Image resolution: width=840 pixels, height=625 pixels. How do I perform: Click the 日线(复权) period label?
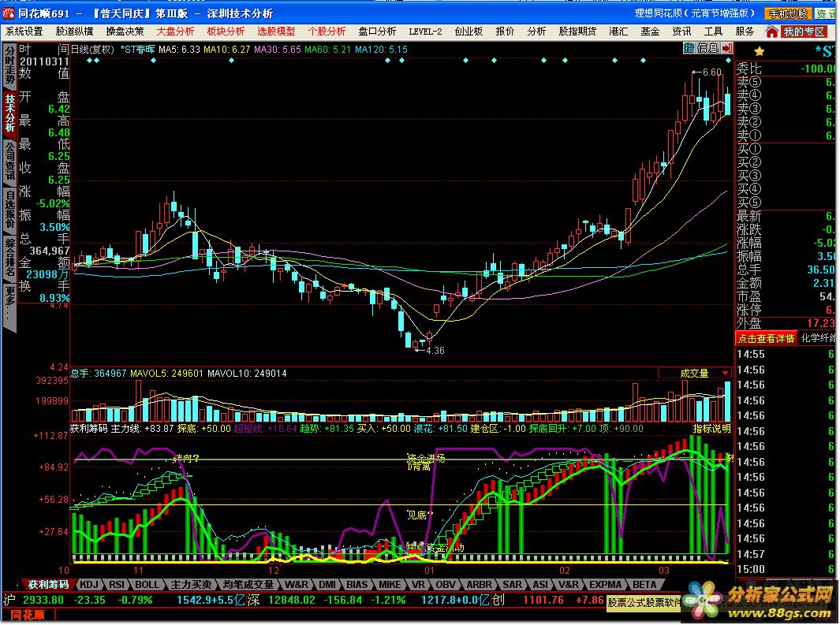click(93, 49)
